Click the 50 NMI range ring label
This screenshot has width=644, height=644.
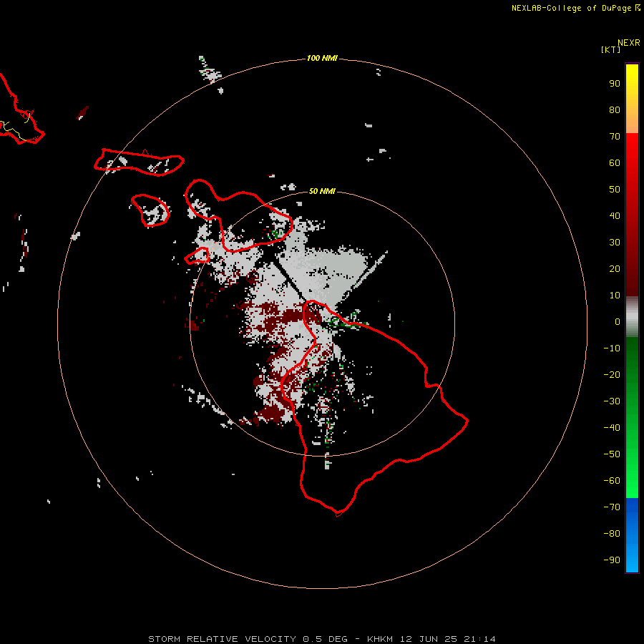point(322,191)
